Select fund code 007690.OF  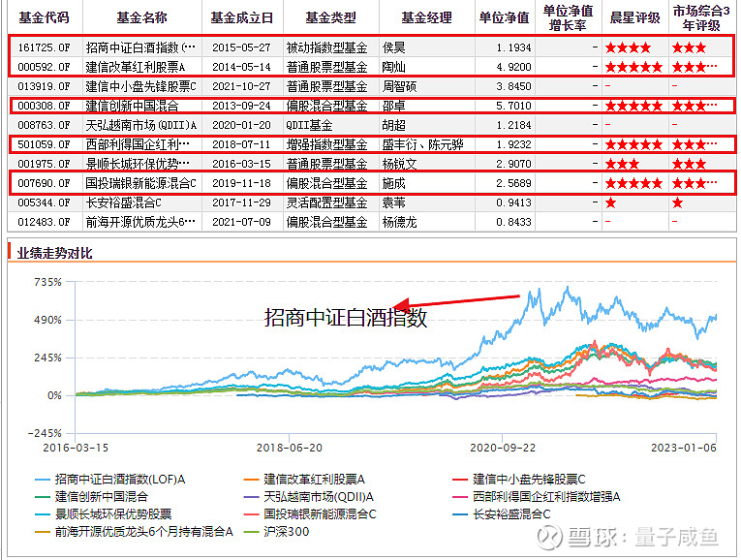[x=44, y=183]
